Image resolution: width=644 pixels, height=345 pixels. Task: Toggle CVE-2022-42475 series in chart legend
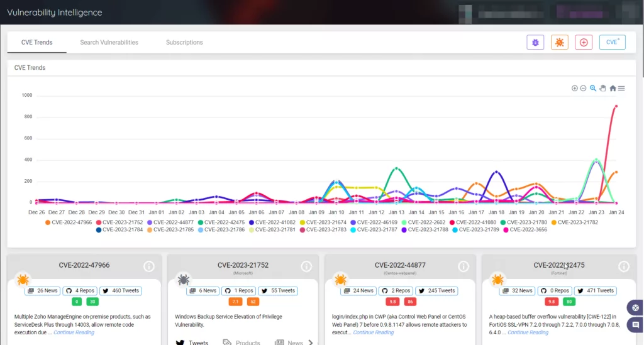point(221,222)
